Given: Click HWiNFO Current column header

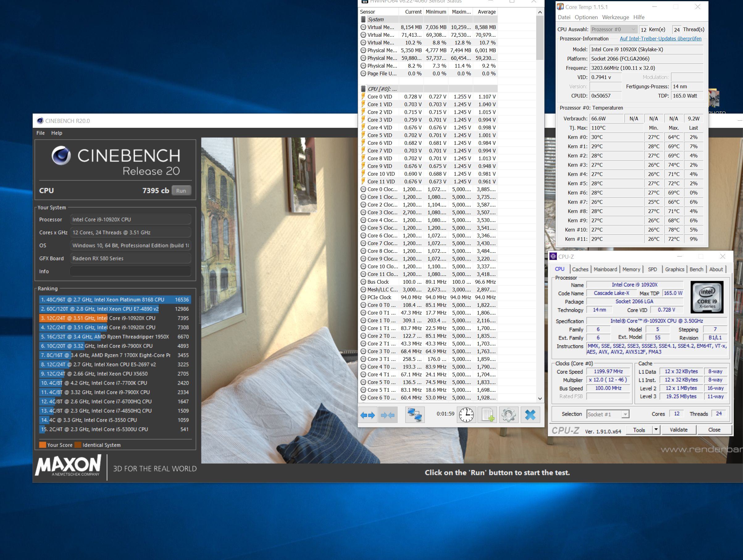Looking at the screenshot, I should 411,12.
